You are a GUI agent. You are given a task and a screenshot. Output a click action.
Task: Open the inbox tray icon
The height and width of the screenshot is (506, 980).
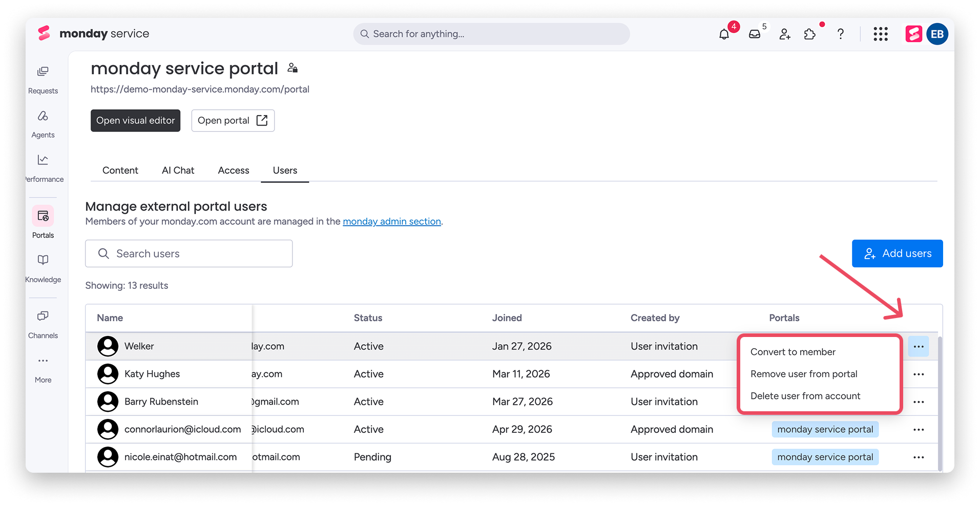(x=755, y=34)
